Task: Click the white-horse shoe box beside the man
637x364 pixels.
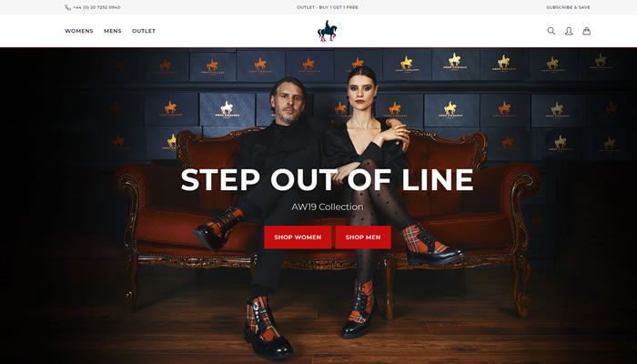Action: point(227,109)
